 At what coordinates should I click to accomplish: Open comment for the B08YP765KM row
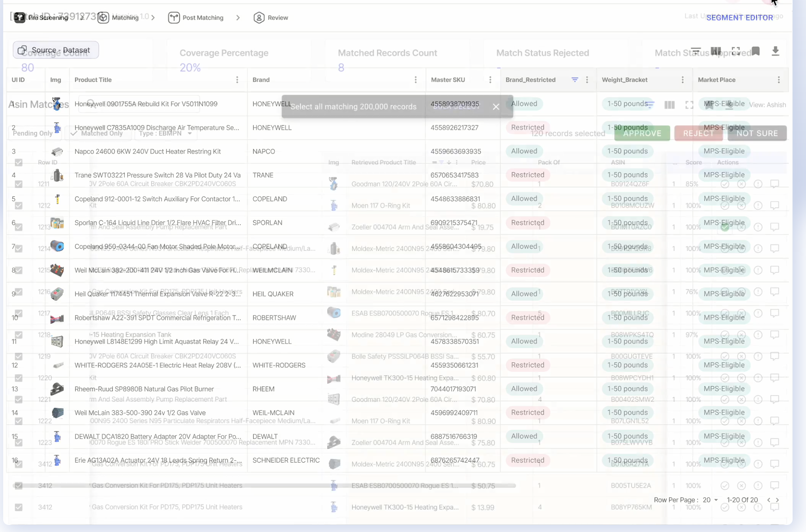[x=775, y=507]
